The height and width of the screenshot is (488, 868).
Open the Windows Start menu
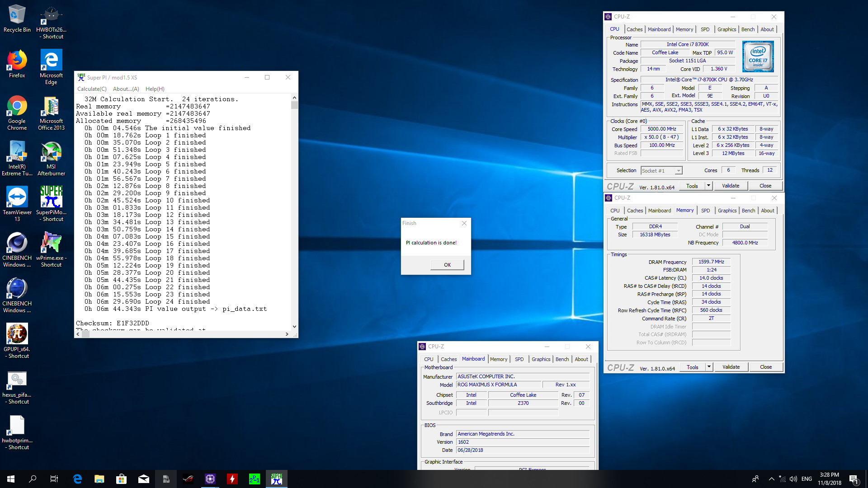(x=11, y=479)
